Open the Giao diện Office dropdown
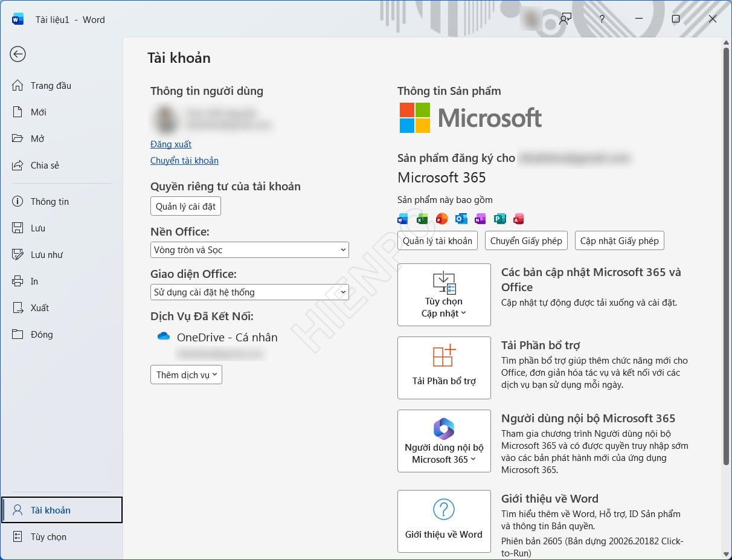The height and width of the screenshot is (560, 732). (249, 292)
